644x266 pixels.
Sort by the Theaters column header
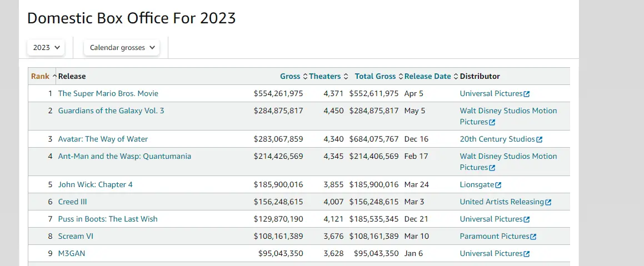point(325,77)
